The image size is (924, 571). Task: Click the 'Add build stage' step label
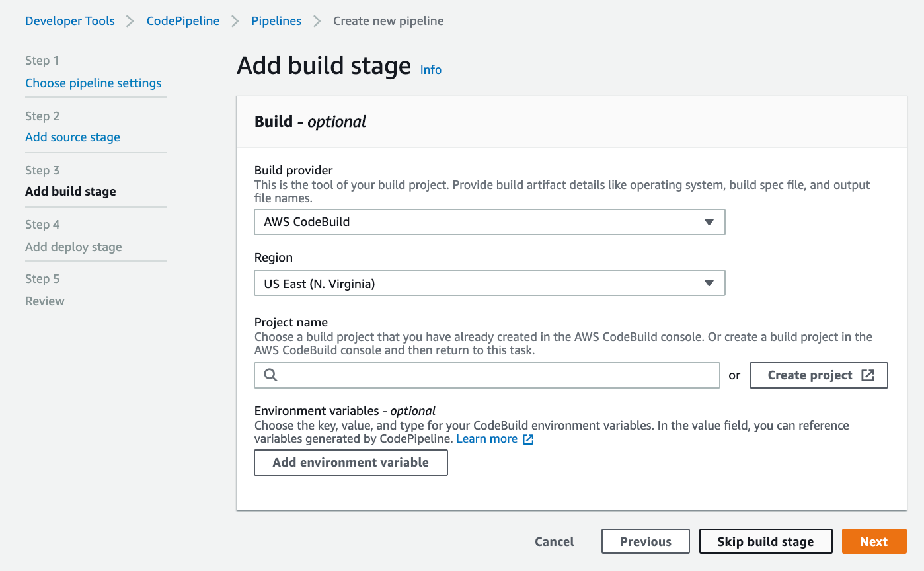click(x=71, y=192)
